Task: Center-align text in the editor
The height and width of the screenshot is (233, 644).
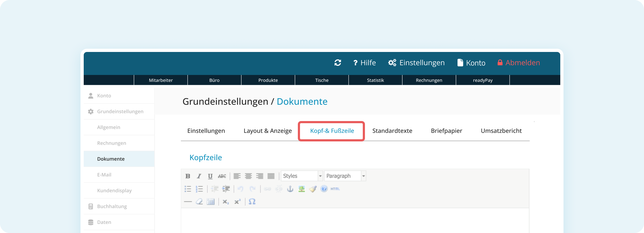Action: [x=248, y=176]
